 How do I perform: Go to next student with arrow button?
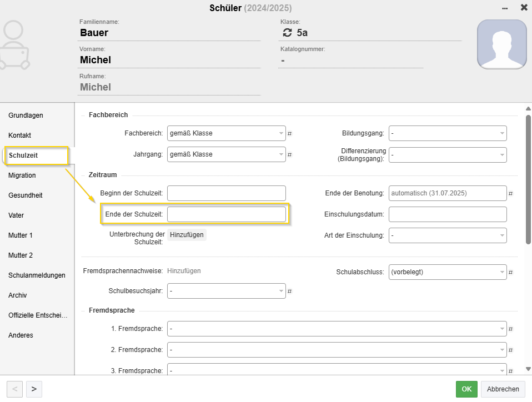[x=34, y=389]
